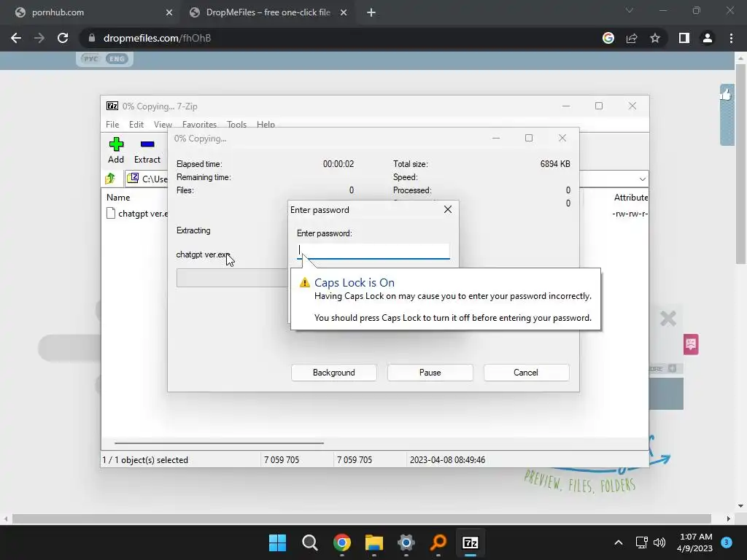This screenshot has height=560, width=747.
Task: Go back in the browser
Action: (16, 38)
